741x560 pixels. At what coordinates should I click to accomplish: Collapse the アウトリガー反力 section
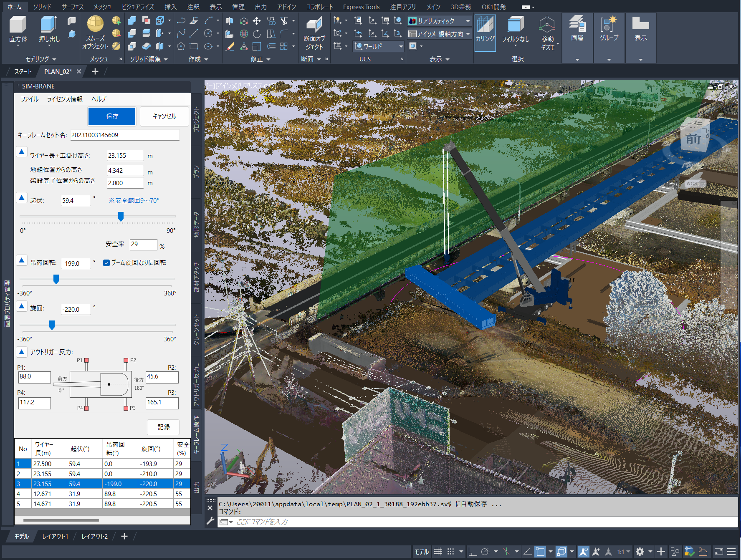tap(22, 352)
